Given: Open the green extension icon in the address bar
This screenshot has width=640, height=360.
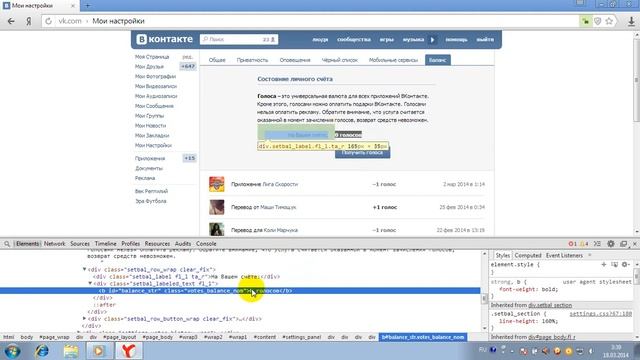Looking at the screenshot, I should pos(586,21).
